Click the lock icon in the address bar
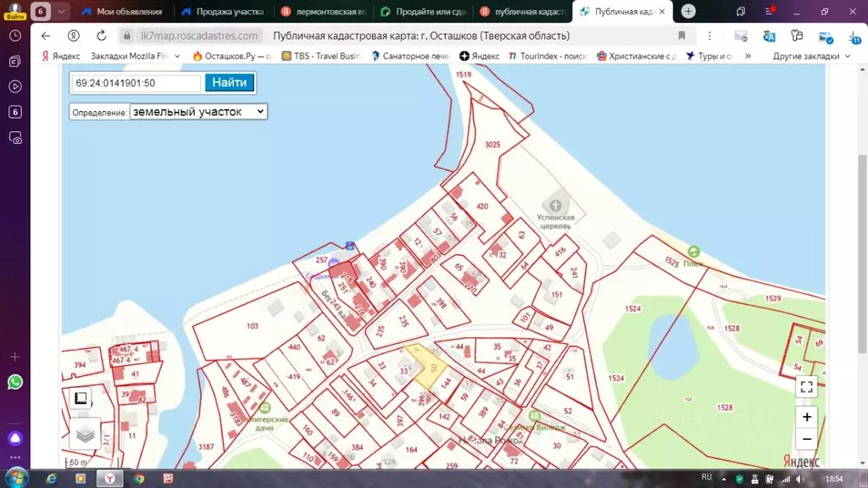The width and height of the screenshot is (868, 488). pyautogui.click(x=127, y=36)
